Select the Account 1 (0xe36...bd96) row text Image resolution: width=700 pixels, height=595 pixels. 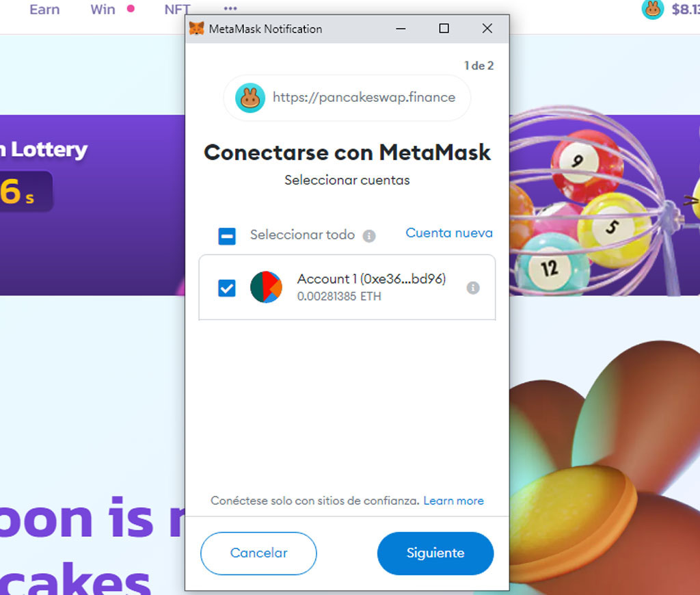pyautogui.click(x=371, y=279)
